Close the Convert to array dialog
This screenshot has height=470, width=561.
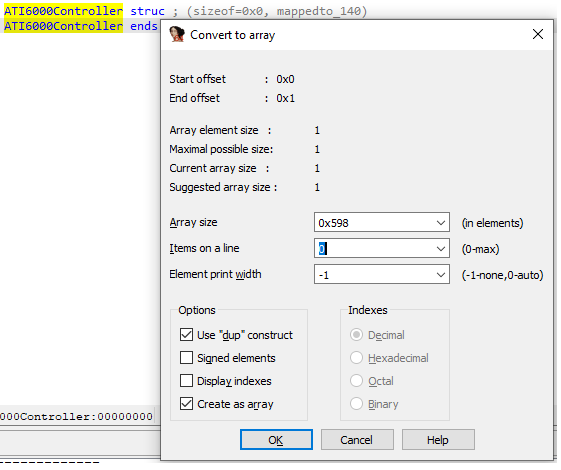pos(538,34)
